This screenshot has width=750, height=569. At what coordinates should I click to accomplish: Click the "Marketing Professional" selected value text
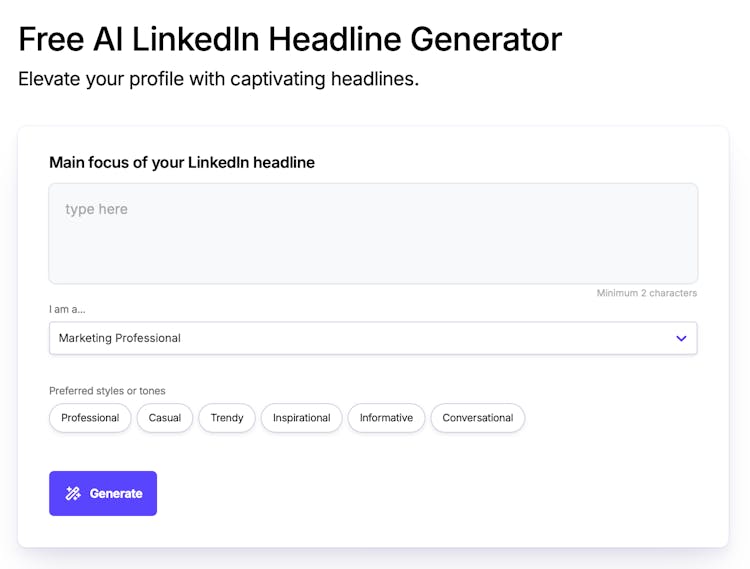[120, 338]
